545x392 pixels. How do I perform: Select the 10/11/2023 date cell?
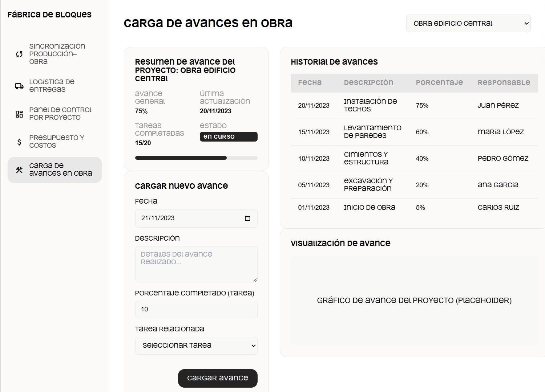314,159
